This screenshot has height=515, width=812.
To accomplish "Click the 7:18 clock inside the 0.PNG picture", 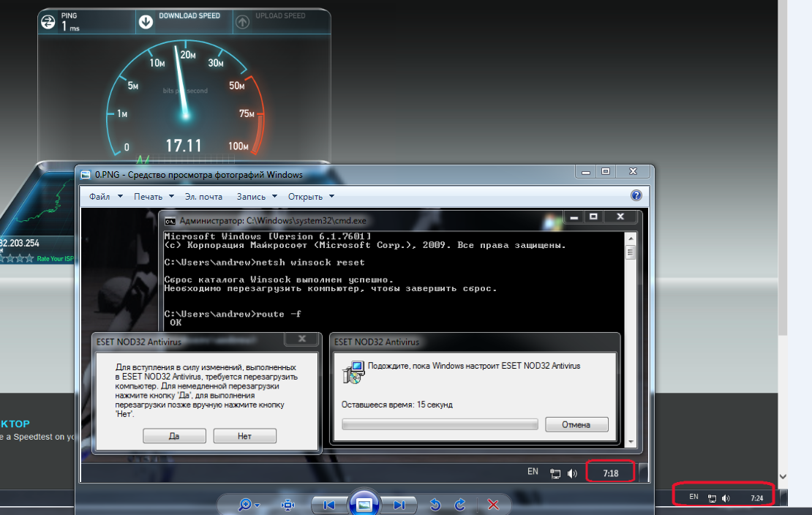I will click(x=611, y=473).
